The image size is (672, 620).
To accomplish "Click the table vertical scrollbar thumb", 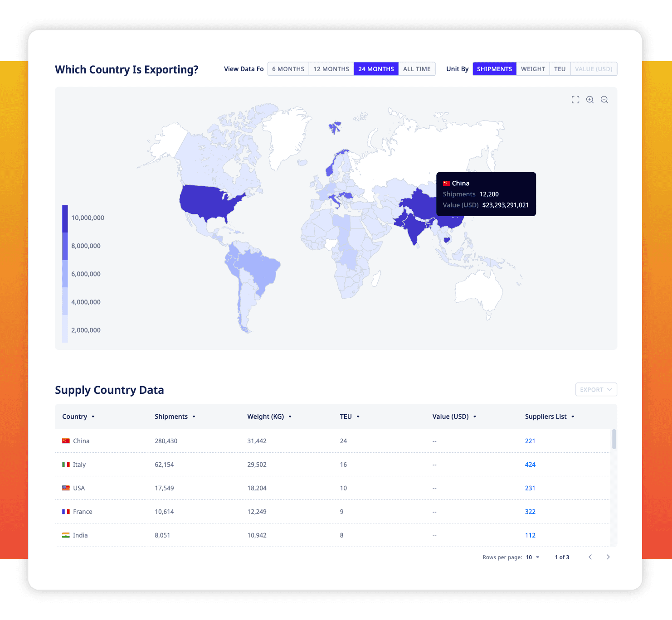I will (614, 439).
